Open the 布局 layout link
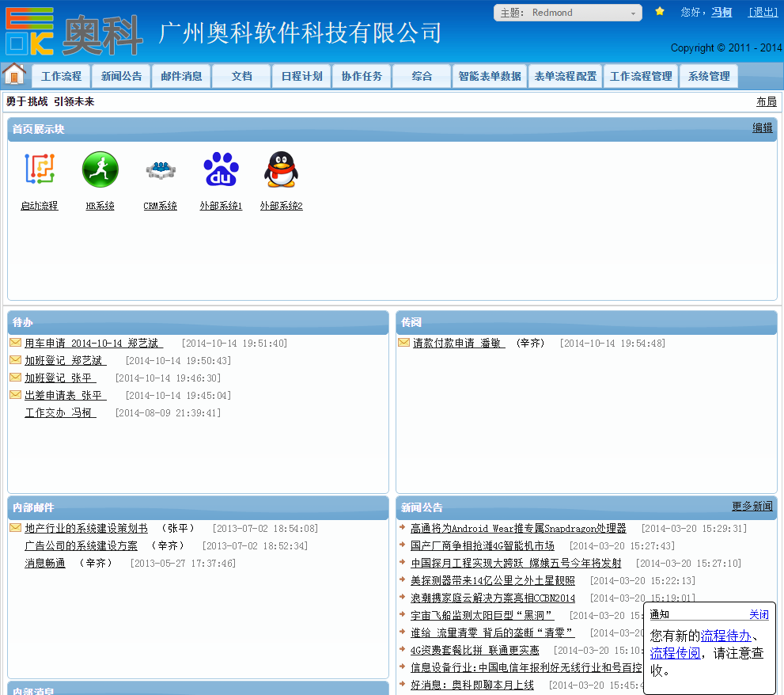The image size is (784, 695). click(766, 101)
